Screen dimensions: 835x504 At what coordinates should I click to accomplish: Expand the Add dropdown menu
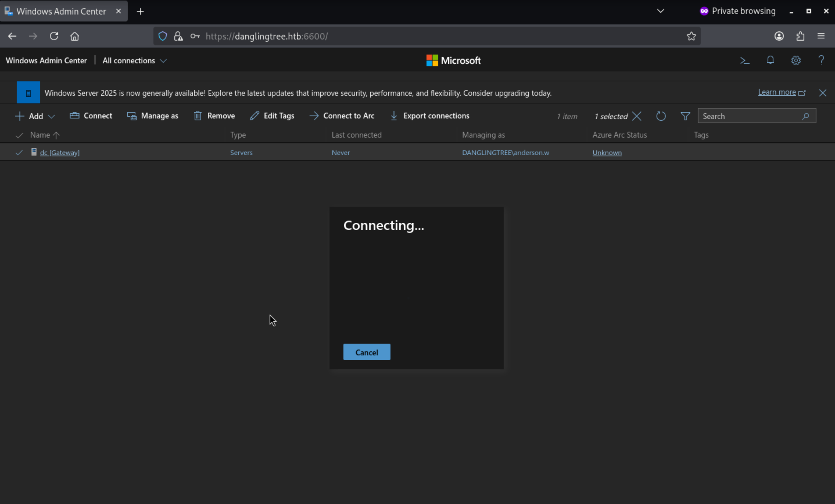click(35, 116)
